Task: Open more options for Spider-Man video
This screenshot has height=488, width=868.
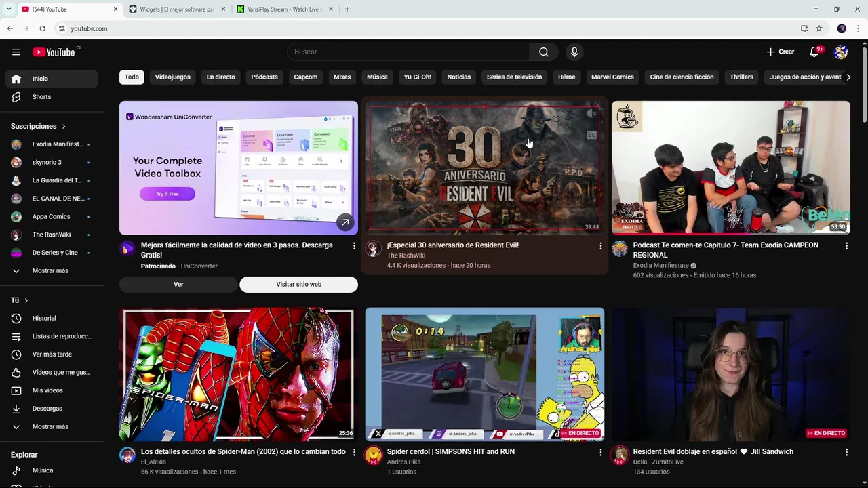Action: (354, 452)
